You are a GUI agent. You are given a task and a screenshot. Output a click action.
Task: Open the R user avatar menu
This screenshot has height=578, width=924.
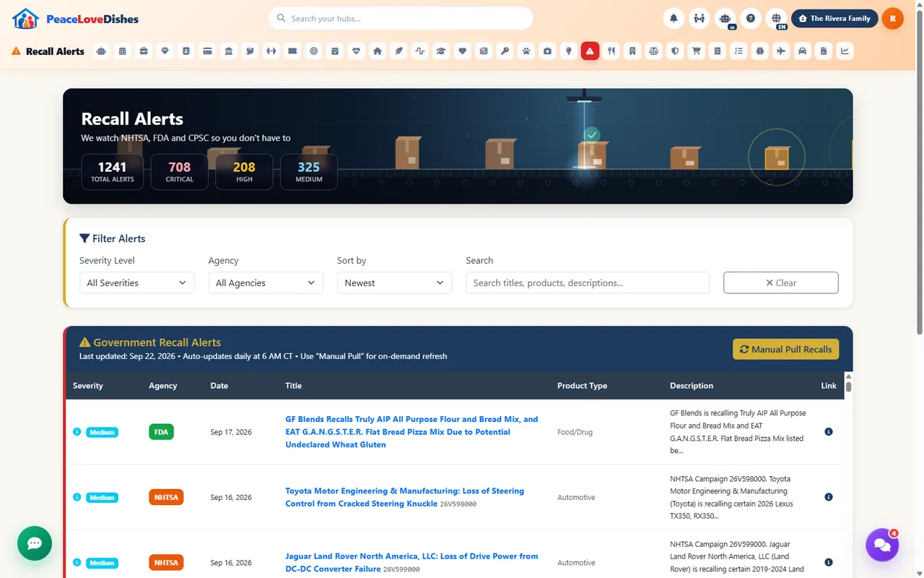pos(893,19)
